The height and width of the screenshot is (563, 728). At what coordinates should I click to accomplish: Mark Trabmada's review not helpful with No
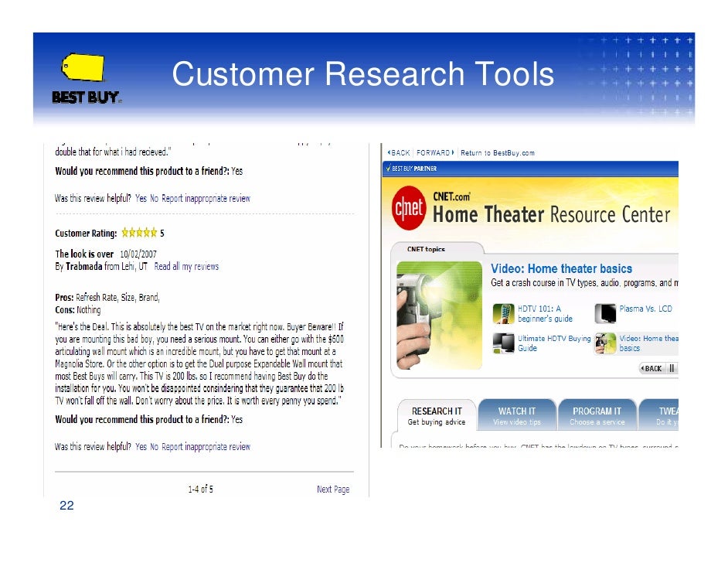click(154, 446)
